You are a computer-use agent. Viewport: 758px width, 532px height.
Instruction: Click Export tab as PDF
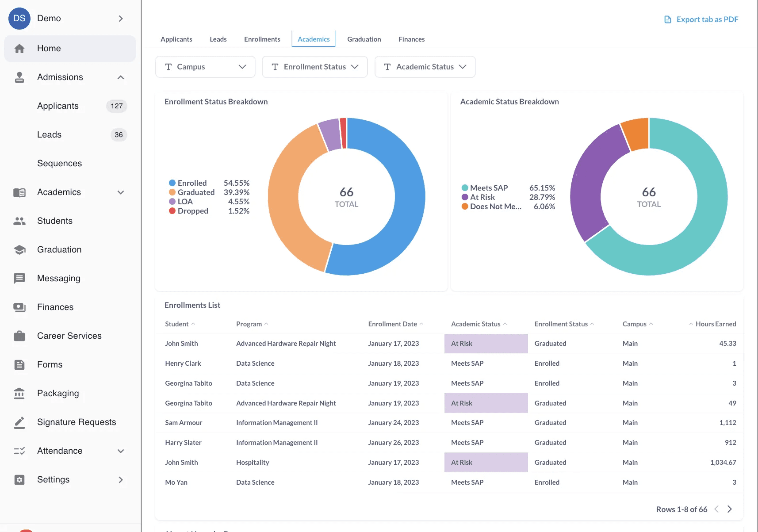[701, 19]
